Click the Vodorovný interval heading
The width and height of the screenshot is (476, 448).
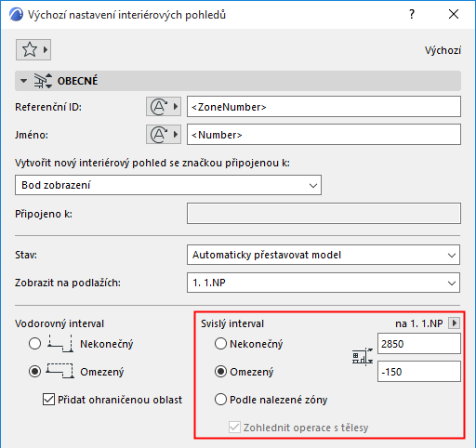pyautogui.click(x=59, y=323)
